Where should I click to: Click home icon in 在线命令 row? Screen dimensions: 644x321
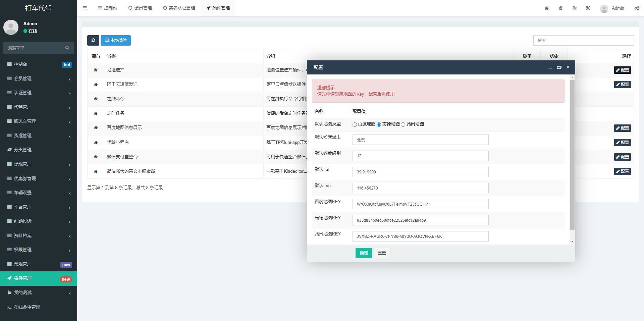(96, 99)
